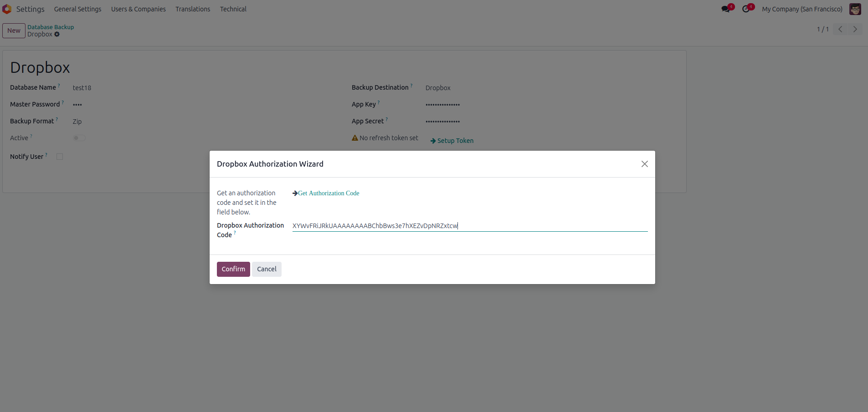Open the messages conversation icon
The width and height of the screenshot is (868, 412).
coord(726,9)
